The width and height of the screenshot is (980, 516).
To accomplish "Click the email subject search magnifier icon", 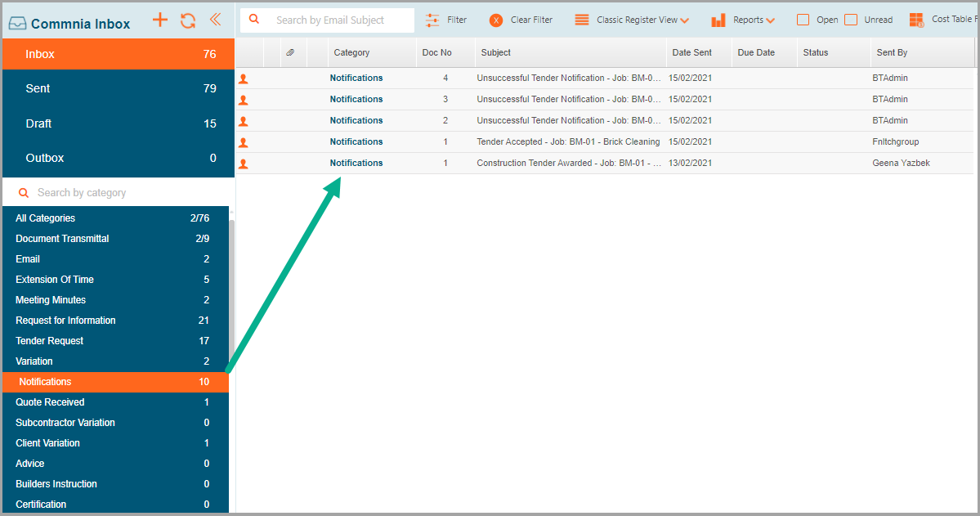I will click(254, 19).
